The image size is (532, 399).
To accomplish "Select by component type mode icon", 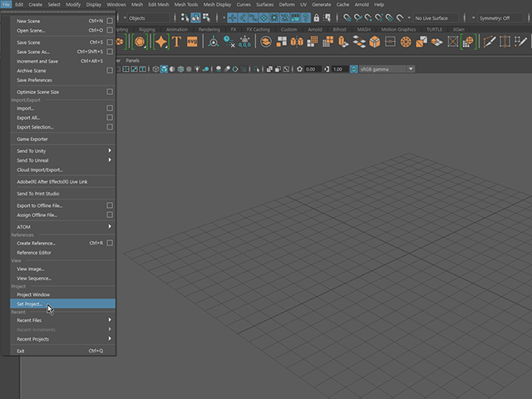I will pos(206,17).
